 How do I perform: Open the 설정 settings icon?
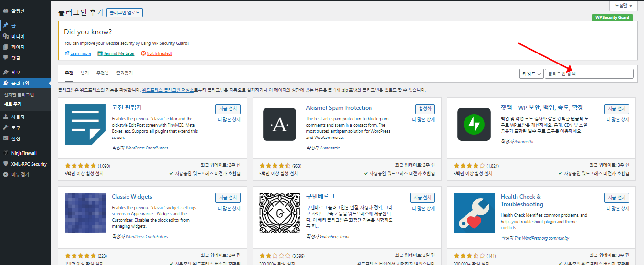[6, 138]
